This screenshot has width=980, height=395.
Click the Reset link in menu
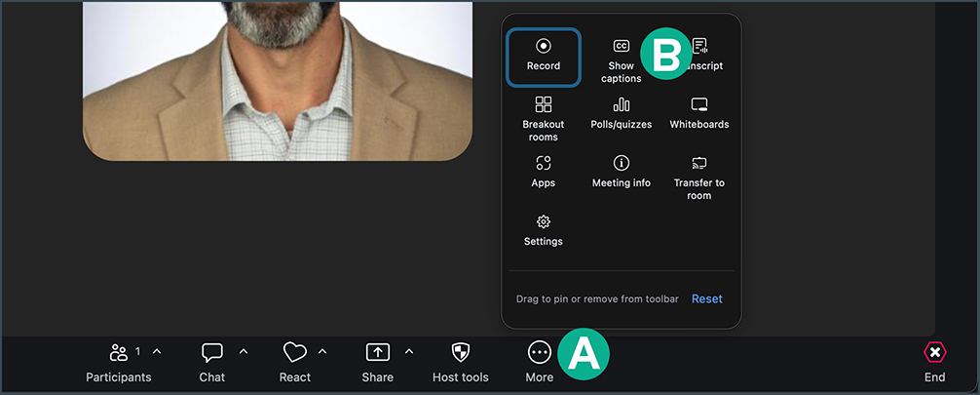707,299
